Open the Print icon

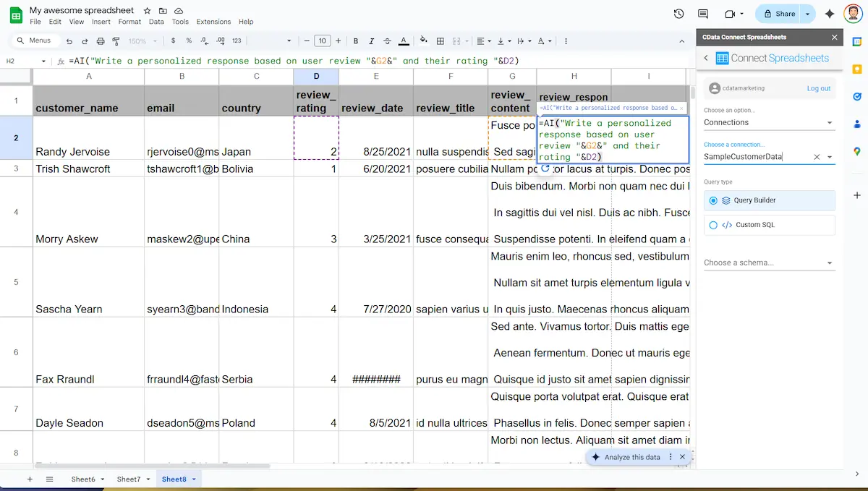[101, 40]
